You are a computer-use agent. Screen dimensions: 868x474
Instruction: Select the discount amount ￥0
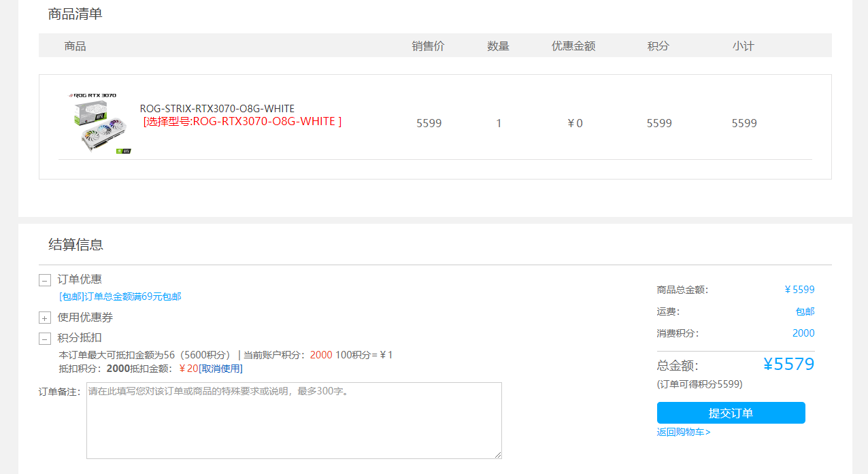pos(575,123)
